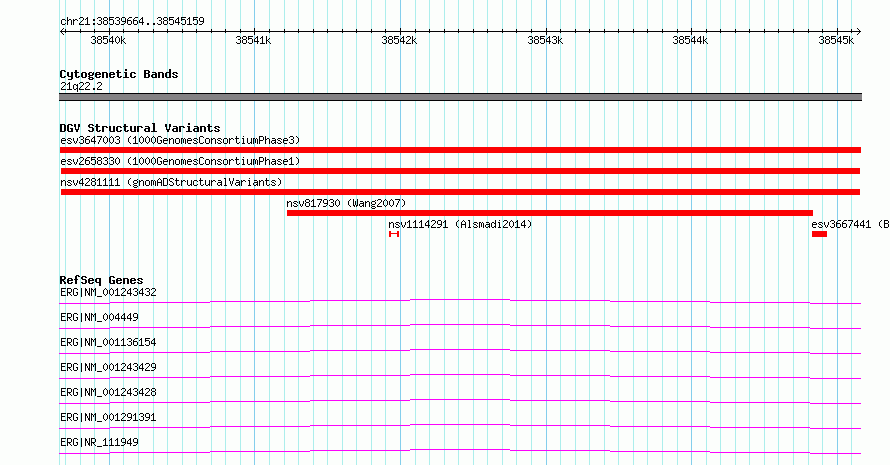Click the 38545k ruler tick label
890x465 pixels.
coord(836,40)
